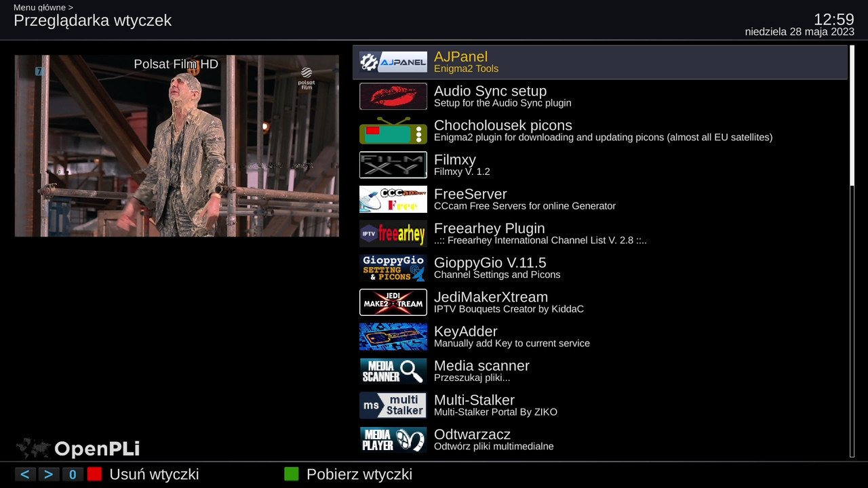Click the Filmxy plugin icon
The height and width of the screenshot is (488, 868).
(x=393, y=165)
